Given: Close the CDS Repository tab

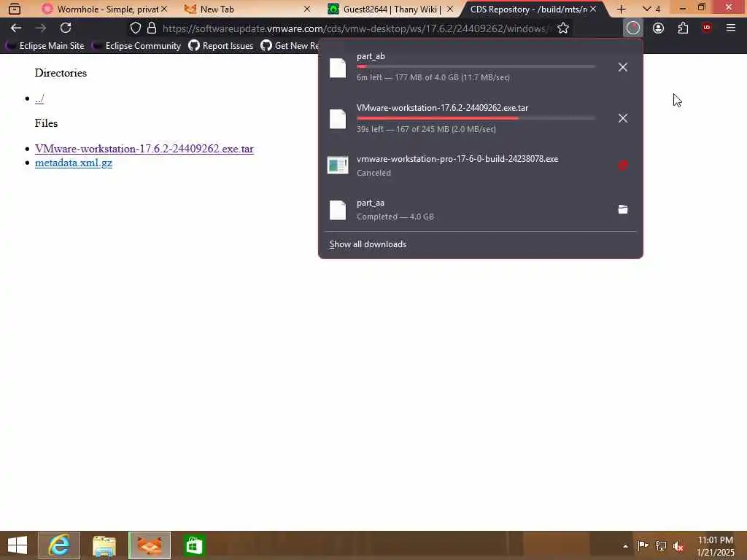Looking at the screenshot, I should point(593,9).
